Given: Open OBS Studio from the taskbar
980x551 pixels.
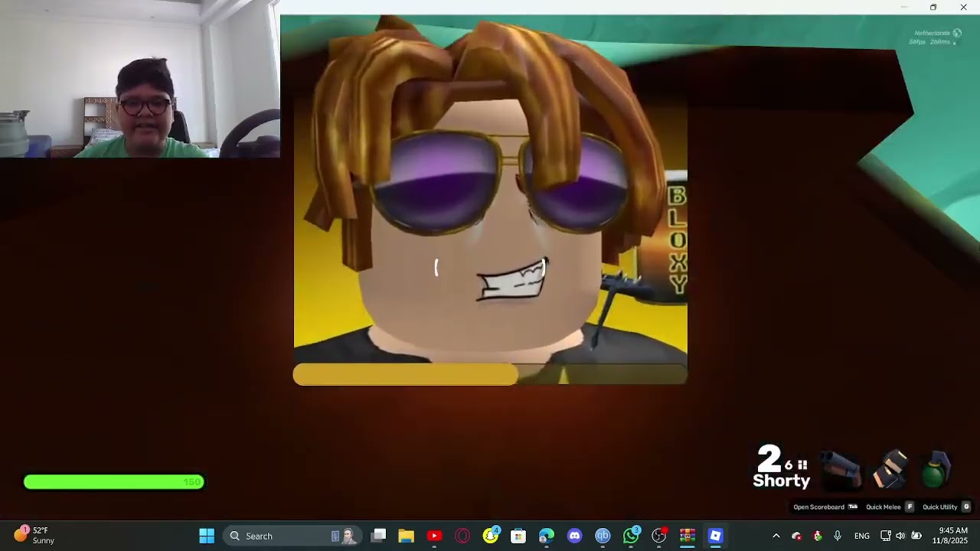Looking at the screenshot, I should 659,536.
